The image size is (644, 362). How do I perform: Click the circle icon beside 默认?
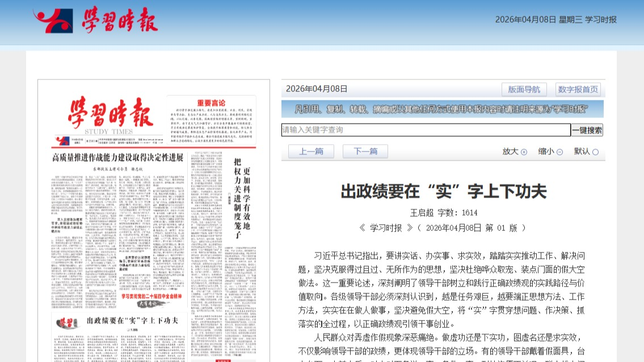(595, 152)
